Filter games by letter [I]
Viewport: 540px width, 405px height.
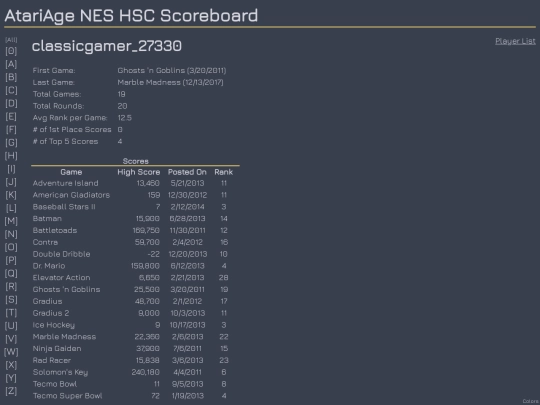coord(11,169)
